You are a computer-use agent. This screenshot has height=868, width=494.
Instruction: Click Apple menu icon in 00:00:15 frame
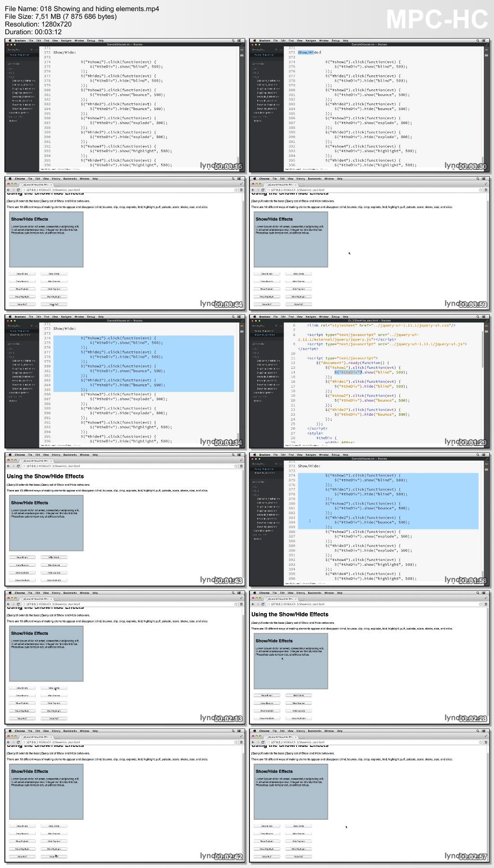click(x=10, y=41)
